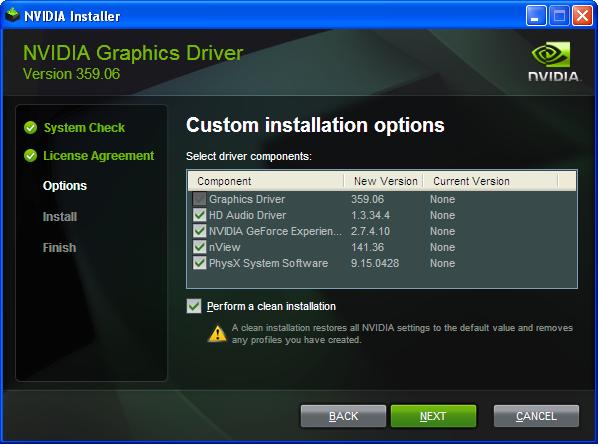The image size is (599, 446).
Task: Click the green NEXT button
Action: (433, 416)
